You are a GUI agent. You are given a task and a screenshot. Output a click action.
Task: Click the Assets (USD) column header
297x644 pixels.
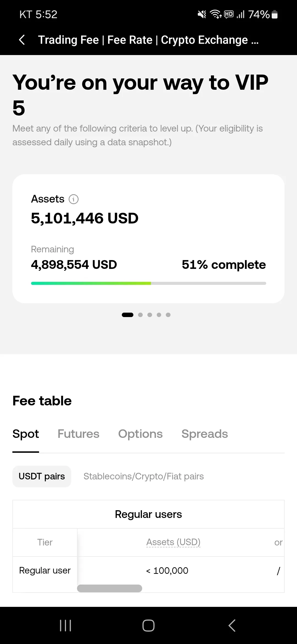click(x=173, y=542)
